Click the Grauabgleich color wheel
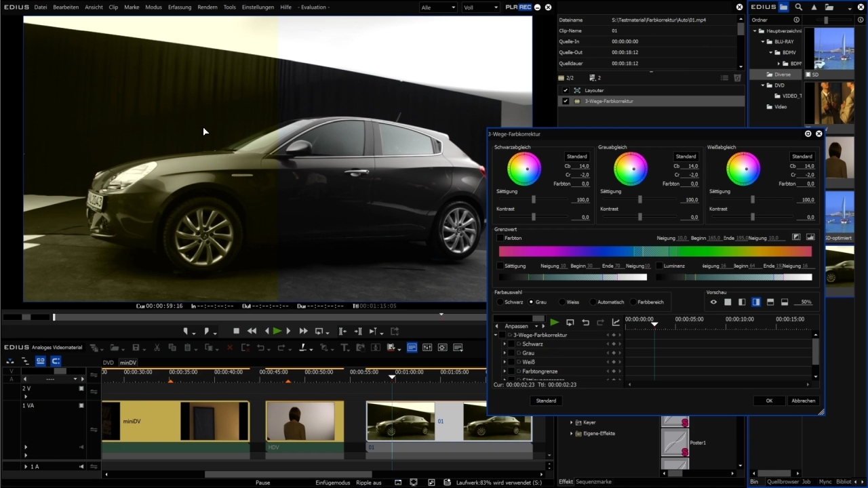The width and height of the screenshot is (868, 488). coord(631,169)
